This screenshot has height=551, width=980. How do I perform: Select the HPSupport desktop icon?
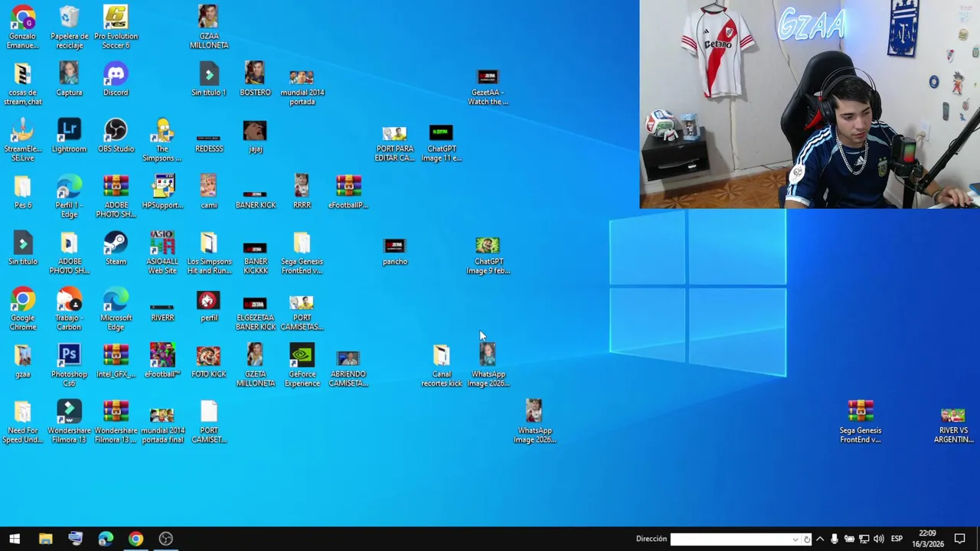(x=162, y=192)
